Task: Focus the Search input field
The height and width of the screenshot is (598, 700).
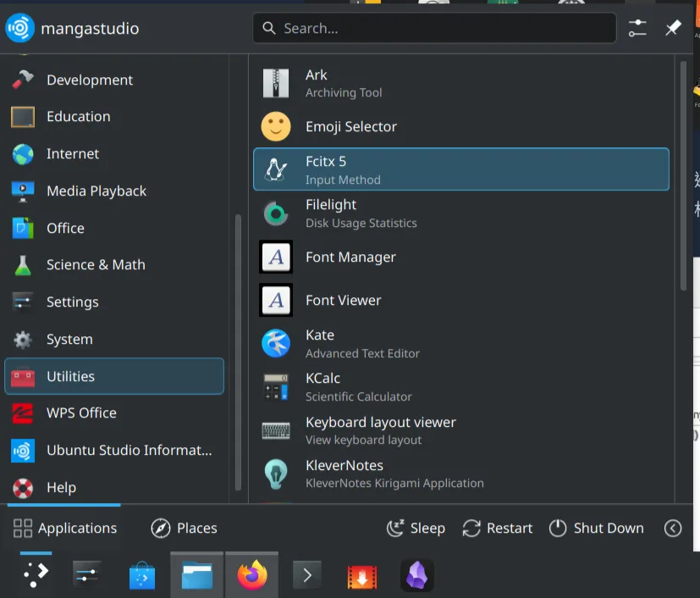Action: tap(434, 29)
